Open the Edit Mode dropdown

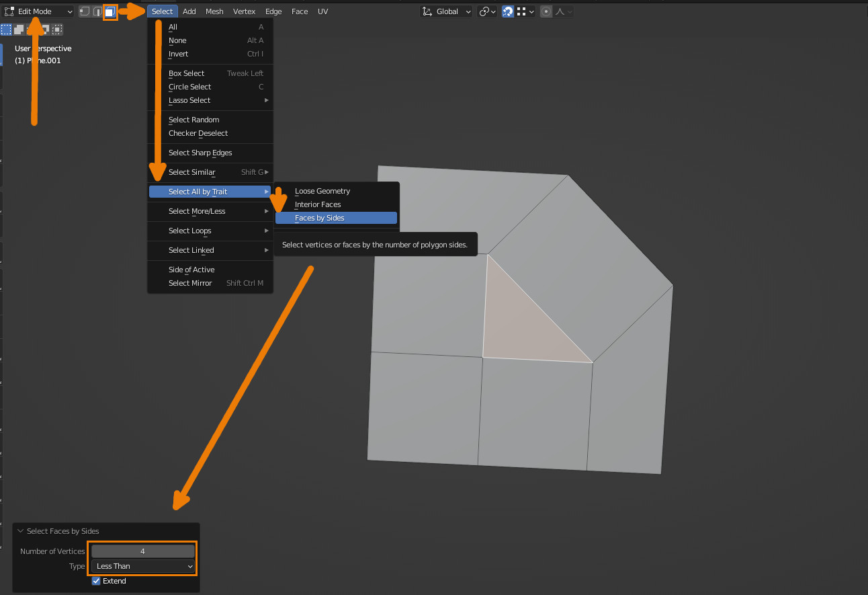pyautogui.click(x=38, y=11)
